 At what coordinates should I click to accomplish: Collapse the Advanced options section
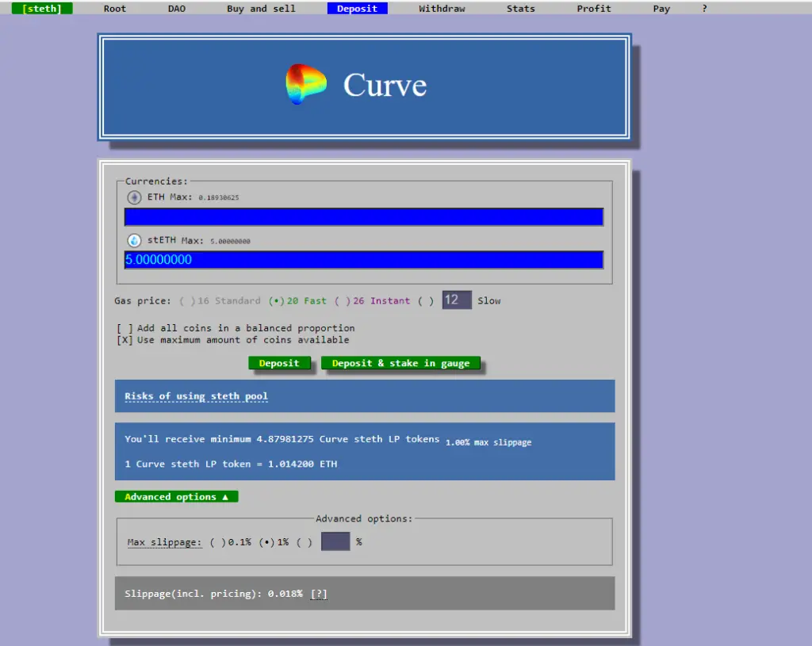pyautogui.click(x=177, y=497)
